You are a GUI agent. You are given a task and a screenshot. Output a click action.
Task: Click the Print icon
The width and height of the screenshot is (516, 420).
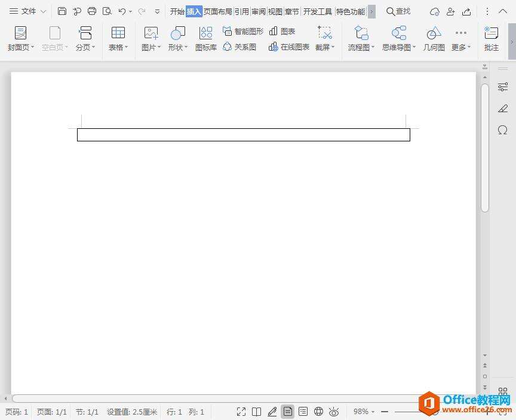(x=92, y=11)
